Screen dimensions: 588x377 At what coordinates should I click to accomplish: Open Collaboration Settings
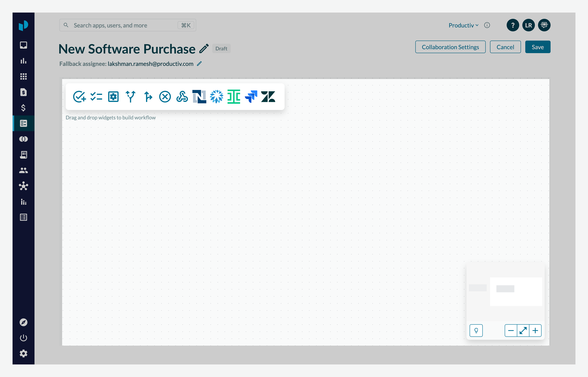coord(450,47)
